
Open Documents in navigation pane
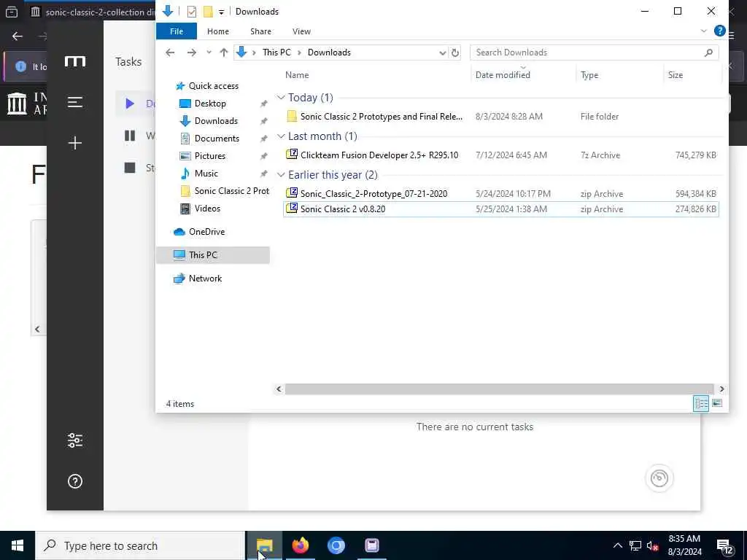click(x=217, y=139)
